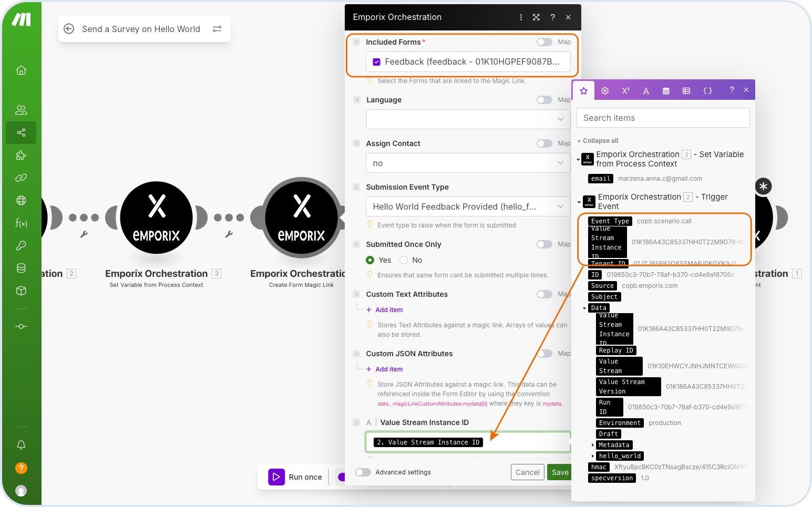Enable the Advanced settings toggle
This screenshot has width=812, height=507.
tap(363, 472)
